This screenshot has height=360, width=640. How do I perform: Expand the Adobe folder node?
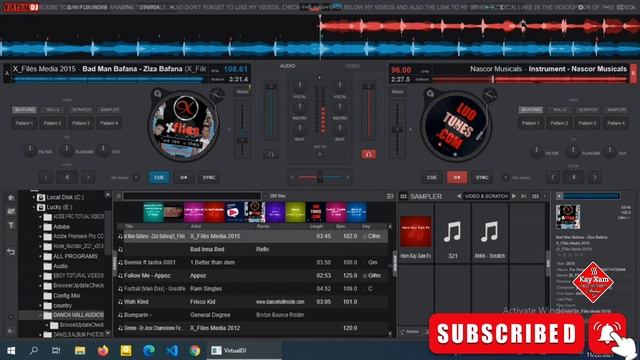point(40,227)
